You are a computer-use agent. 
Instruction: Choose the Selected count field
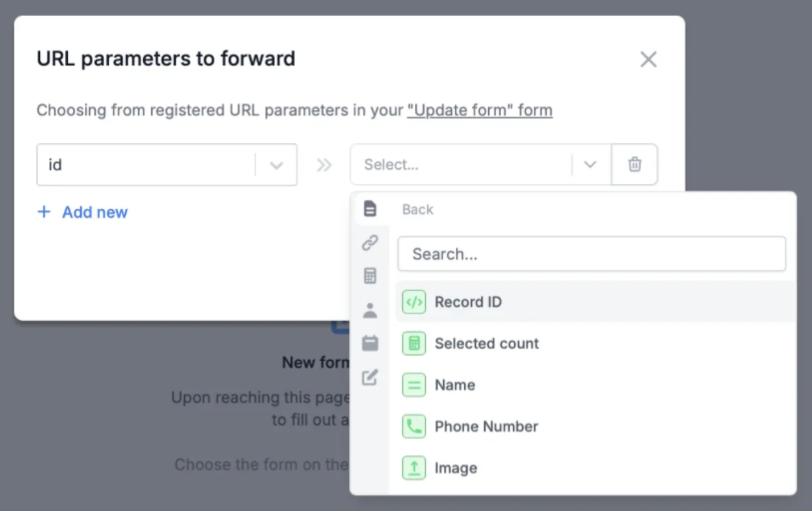pyautogui.click(x=487, y=343)
